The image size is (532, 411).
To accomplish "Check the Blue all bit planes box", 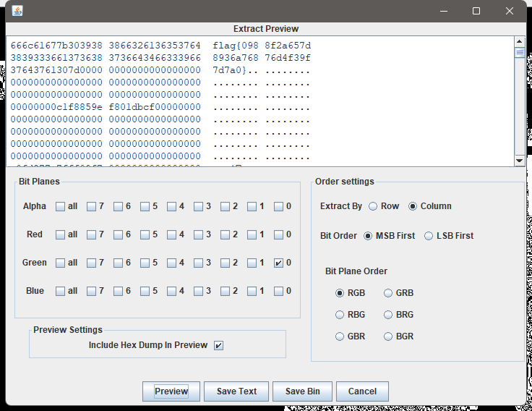I will [x=61, y=292].
